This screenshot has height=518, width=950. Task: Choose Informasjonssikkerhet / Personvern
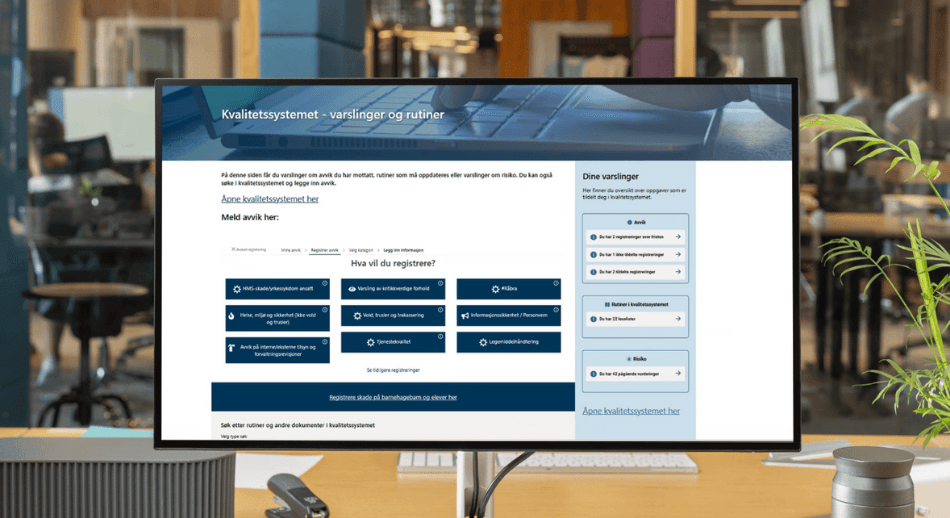(508, 316)
